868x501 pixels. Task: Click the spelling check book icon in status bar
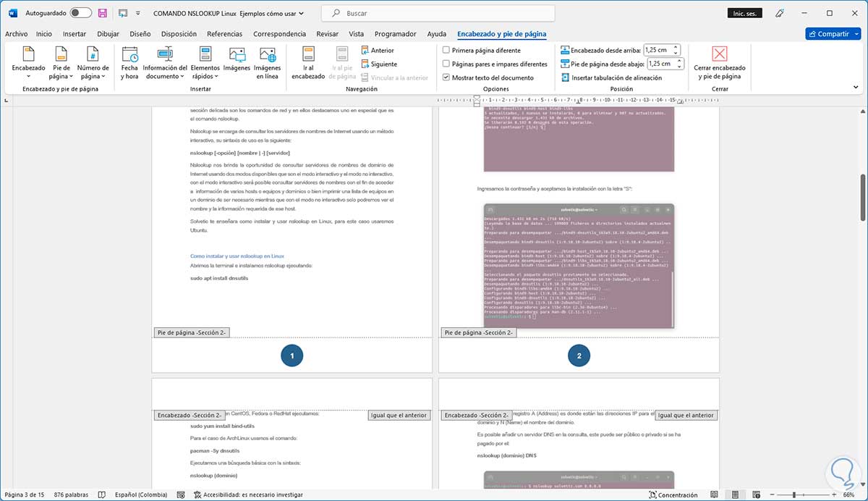point(101,494)
